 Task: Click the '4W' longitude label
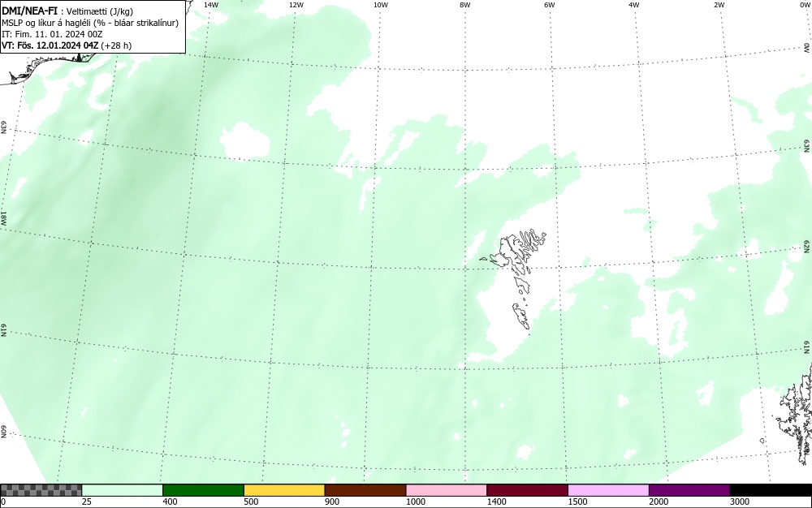(634, 5)
